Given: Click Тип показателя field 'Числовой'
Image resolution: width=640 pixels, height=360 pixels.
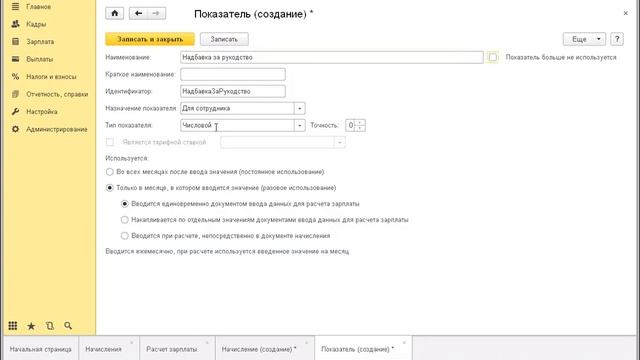Looking at the screenshot, I should point(237,125).
